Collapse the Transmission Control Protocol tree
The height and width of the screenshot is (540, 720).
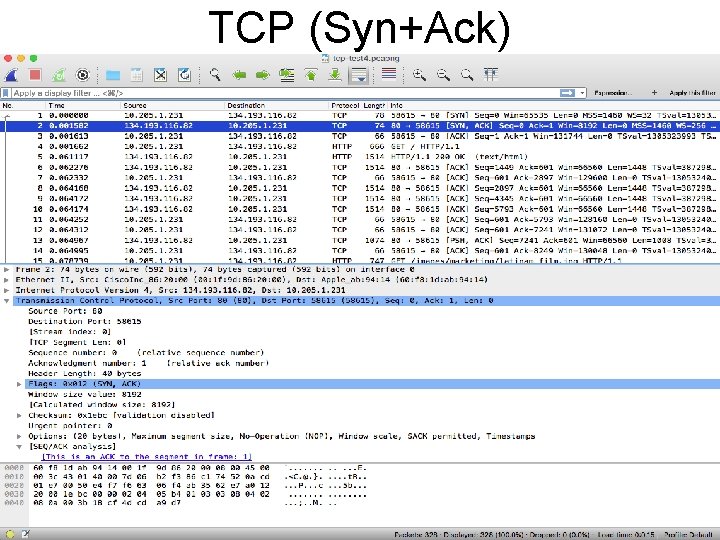(6, 301)
